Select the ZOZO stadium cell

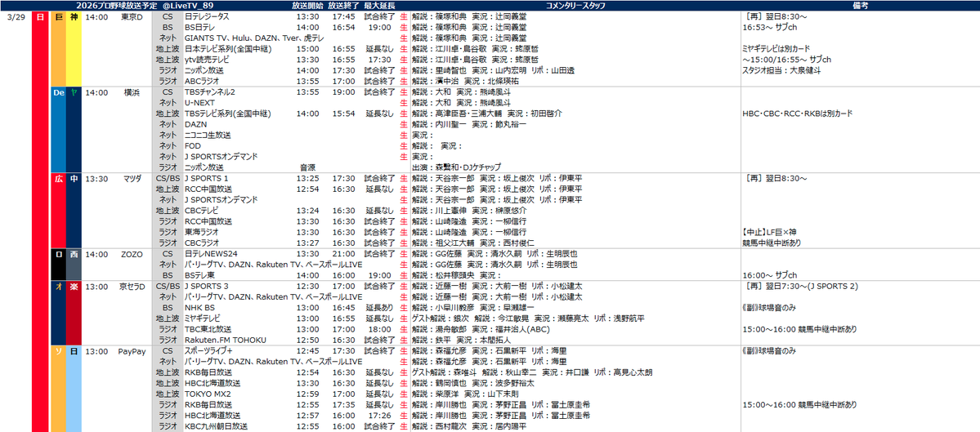coord(132,255)
